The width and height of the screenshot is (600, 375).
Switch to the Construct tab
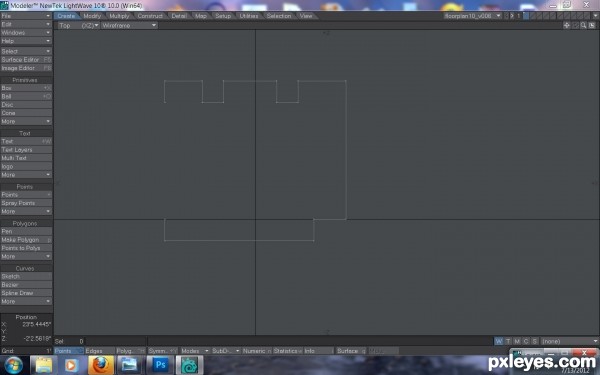click(150, 16)
